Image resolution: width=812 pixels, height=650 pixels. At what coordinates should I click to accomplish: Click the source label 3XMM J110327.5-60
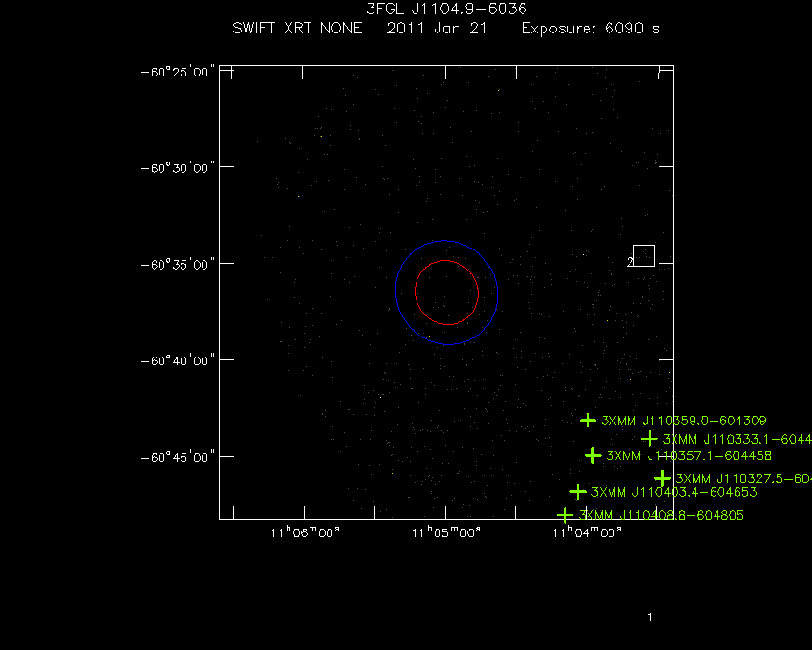tap(743, 479)
